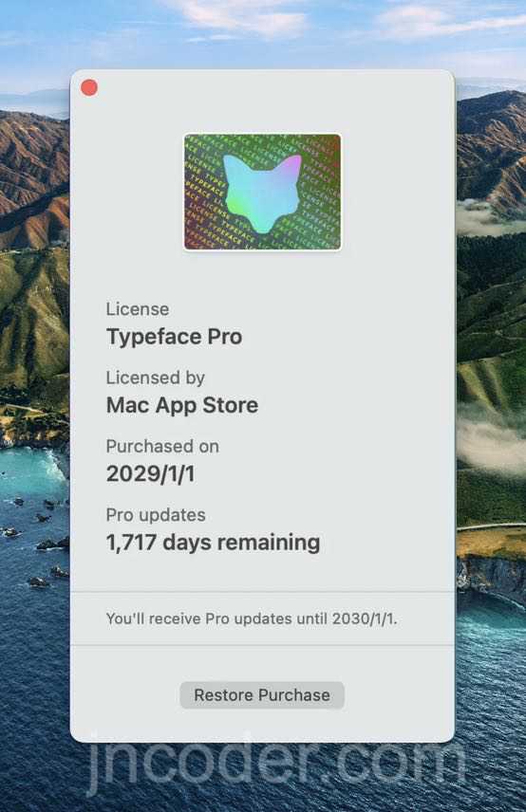The image size is (526, 812).
Task: Click the Restore Purchase button
Action: pos(262,695)
